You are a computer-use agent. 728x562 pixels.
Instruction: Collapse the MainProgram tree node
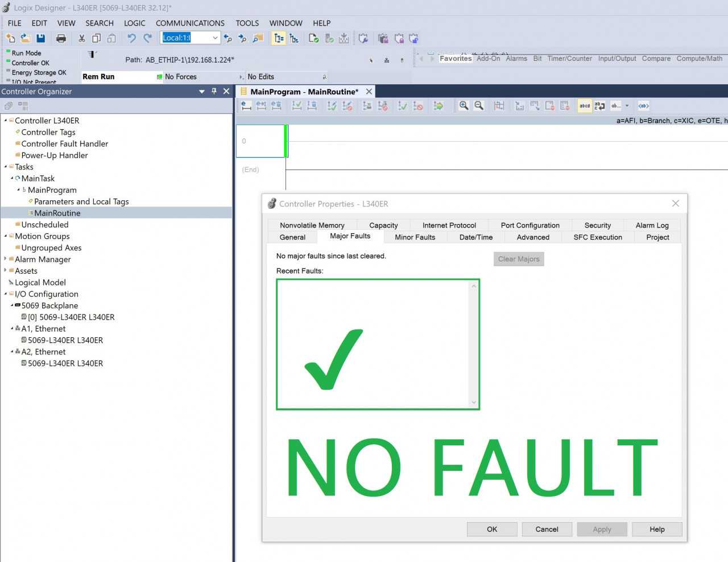[x=18, y=190]
